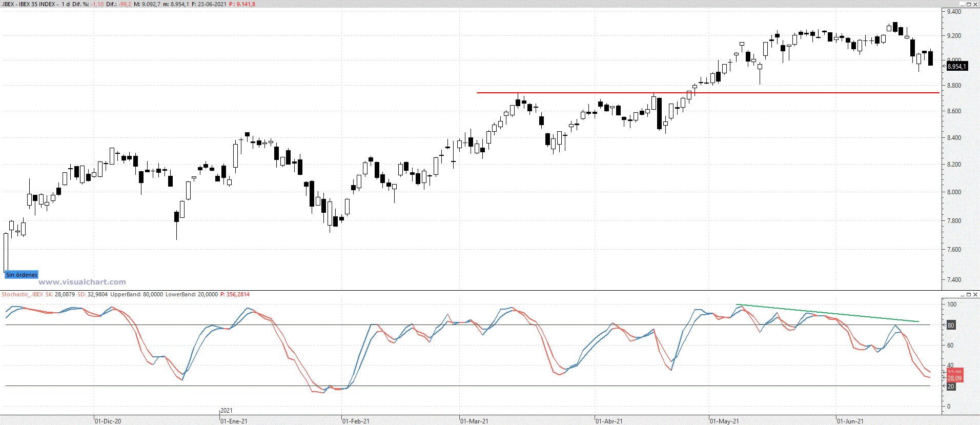
Task: Maximize the IBEX 35 price chart pane
Action: [x=969, y=4]
